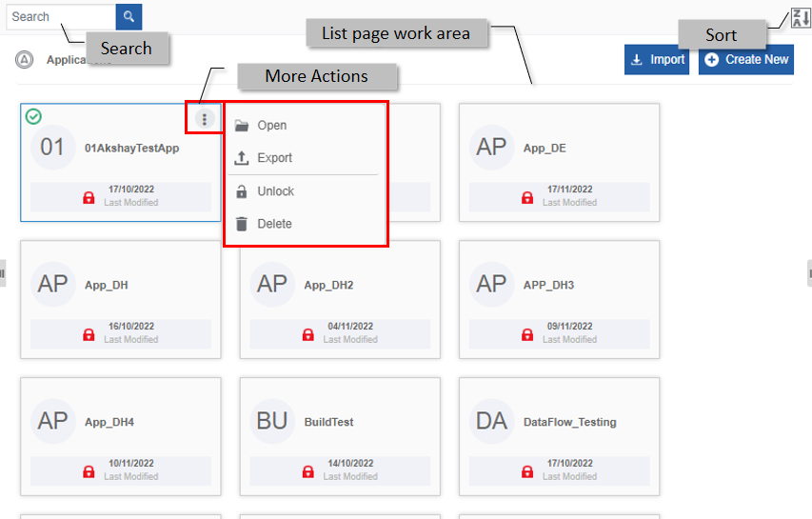
Task: Click the 14/10/2022 date on BuildTest
Action: pyautogui.click(x=350, y=463)
